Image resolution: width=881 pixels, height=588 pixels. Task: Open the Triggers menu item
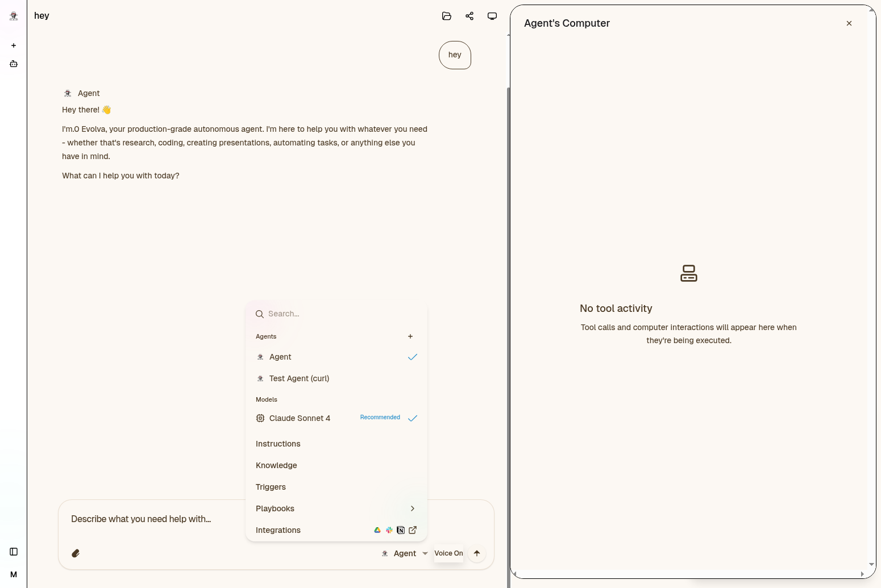[271, 487]
